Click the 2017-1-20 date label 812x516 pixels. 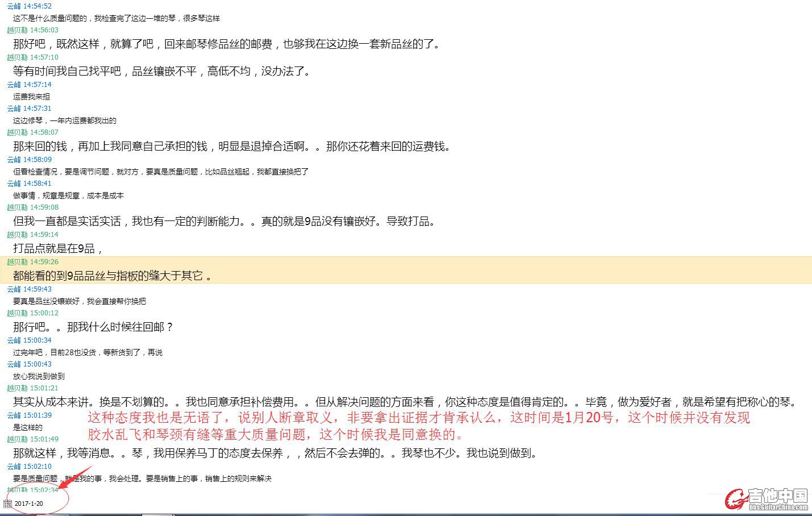(x=28, y=503)
